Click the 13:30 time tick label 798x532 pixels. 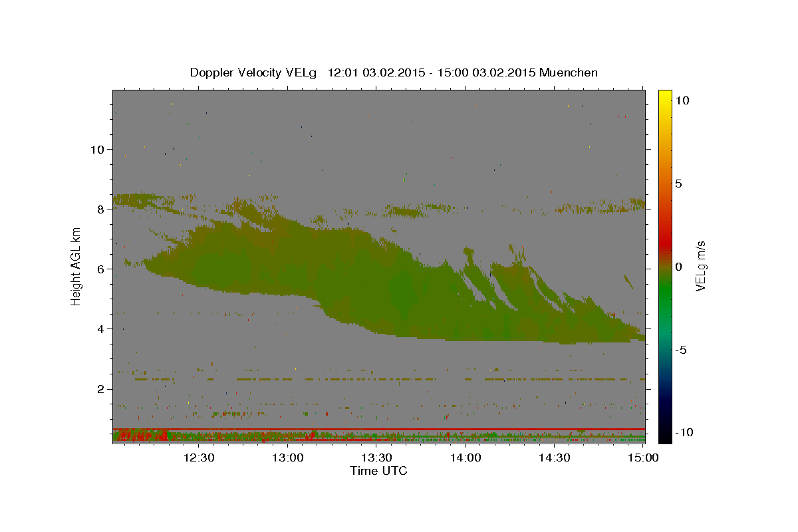tap(376, 458)
